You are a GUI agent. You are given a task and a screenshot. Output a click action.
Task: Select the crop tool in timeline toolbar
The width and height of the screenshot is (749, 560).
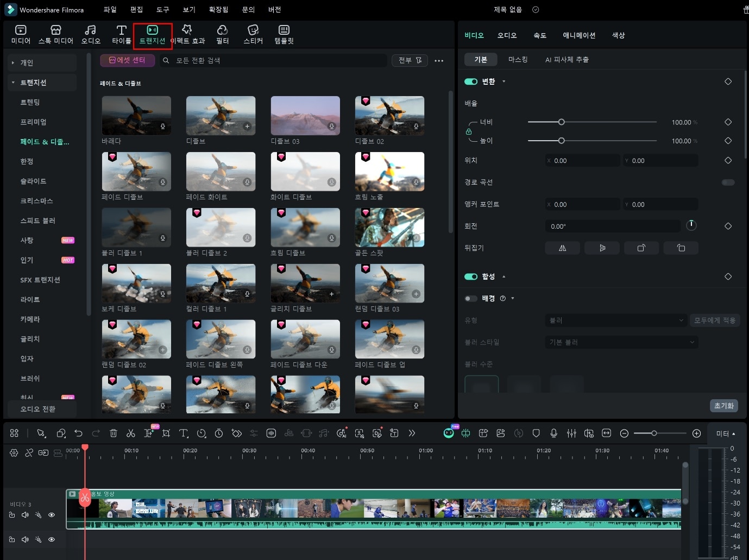[x=166, y=433]
